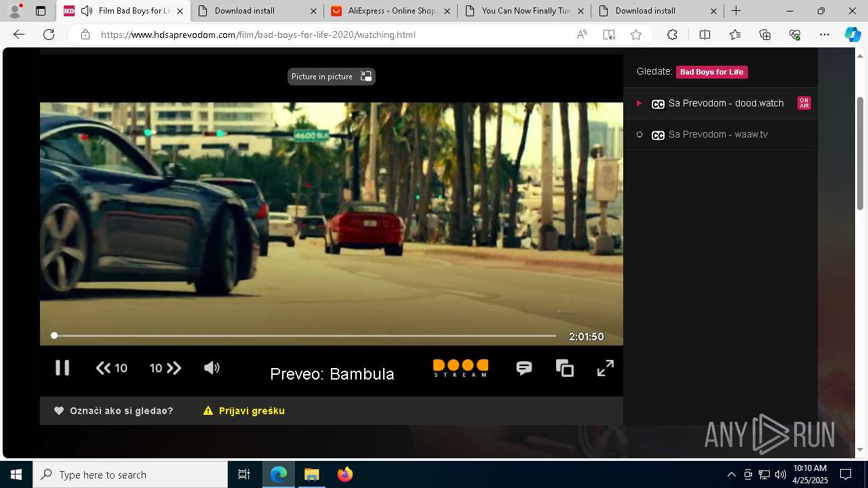
Task: Enter fullscreen mode in the video player
Action: click(x=606, y=368)
